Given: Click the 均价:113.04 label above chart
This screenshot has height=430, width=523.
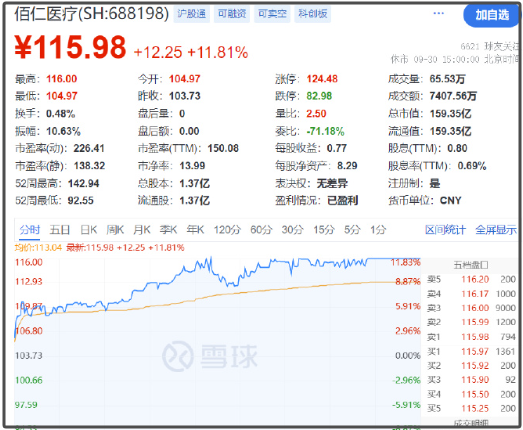Looking at the screenshot, I should [38, 248].
